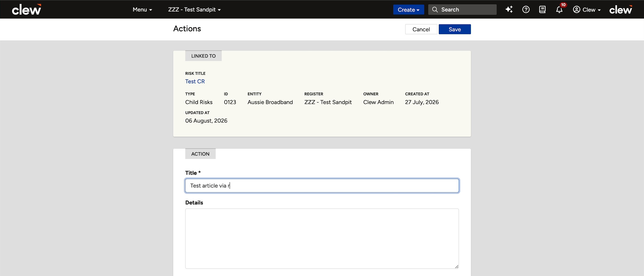Open the help question mark icon
This screenshot has width=644, height=276.
pyautogui.click(x=526, y=9)
